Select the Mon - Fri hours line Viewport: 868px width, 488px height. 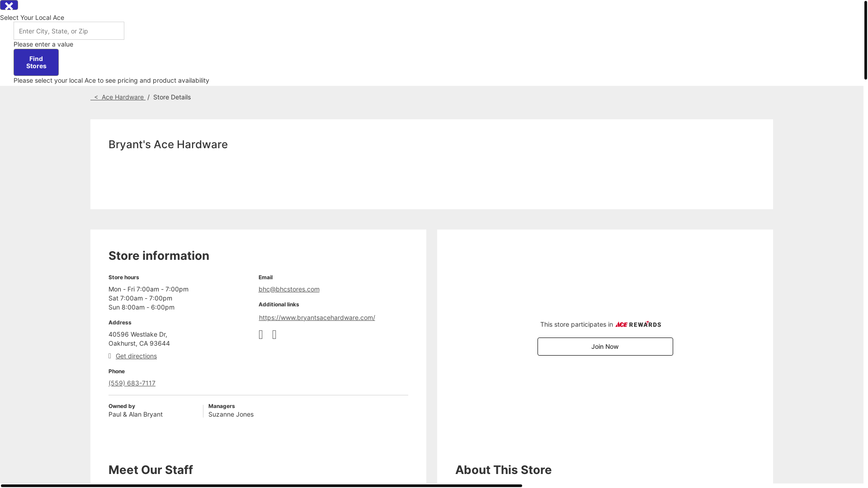pos(148,289)
